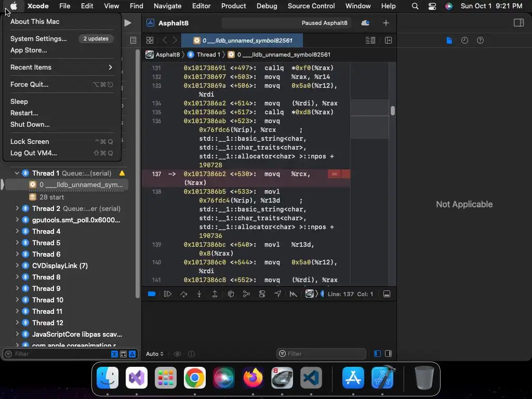Add editor on right icon
Image resolution: width=532 pixels, height=399 pixels.
(x=388, y=41)
